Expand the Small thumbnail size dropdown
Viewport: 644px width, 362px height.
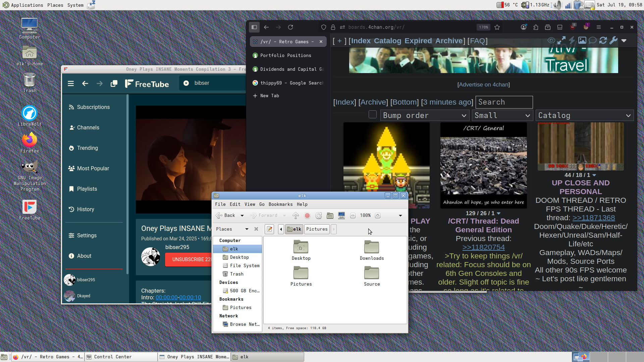[x=502, y=116]
